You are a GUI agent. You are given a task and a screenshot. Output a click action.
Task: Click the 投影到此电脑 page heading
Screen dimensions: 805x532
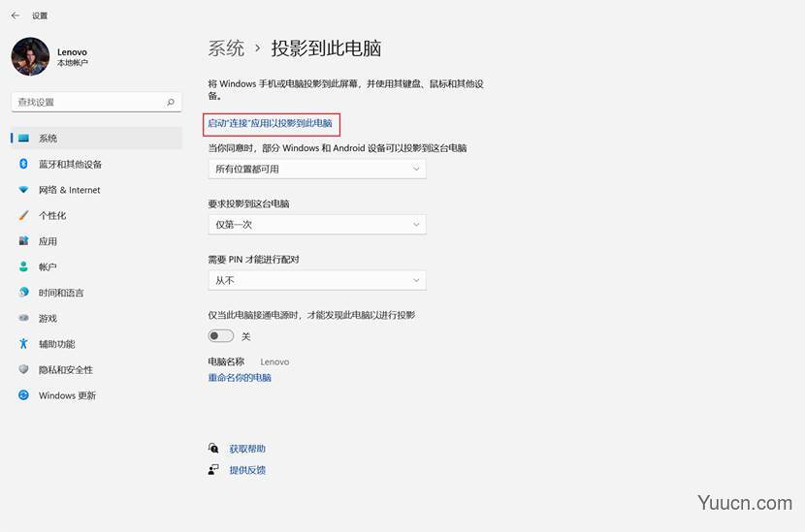(326, 48)
